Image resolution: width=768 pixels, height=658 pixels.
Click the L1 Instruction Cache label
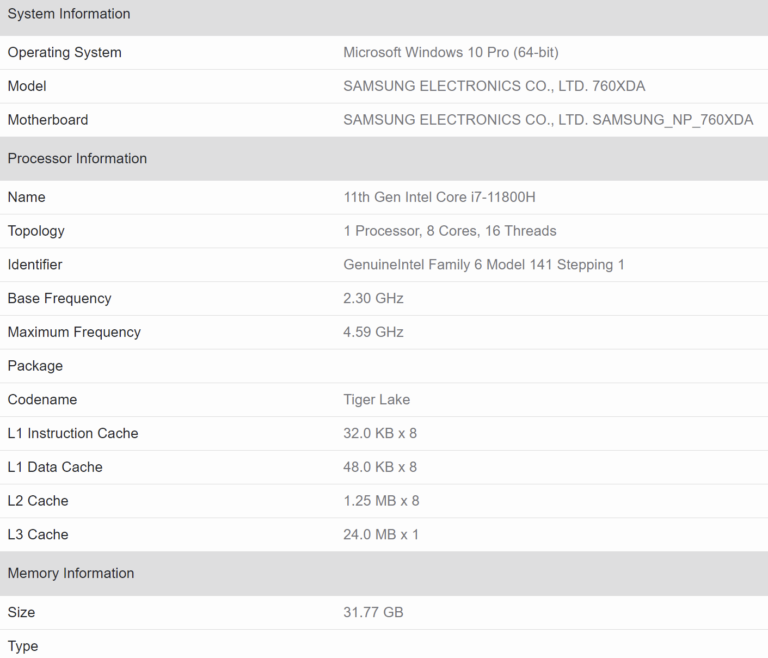coord(73,433)
